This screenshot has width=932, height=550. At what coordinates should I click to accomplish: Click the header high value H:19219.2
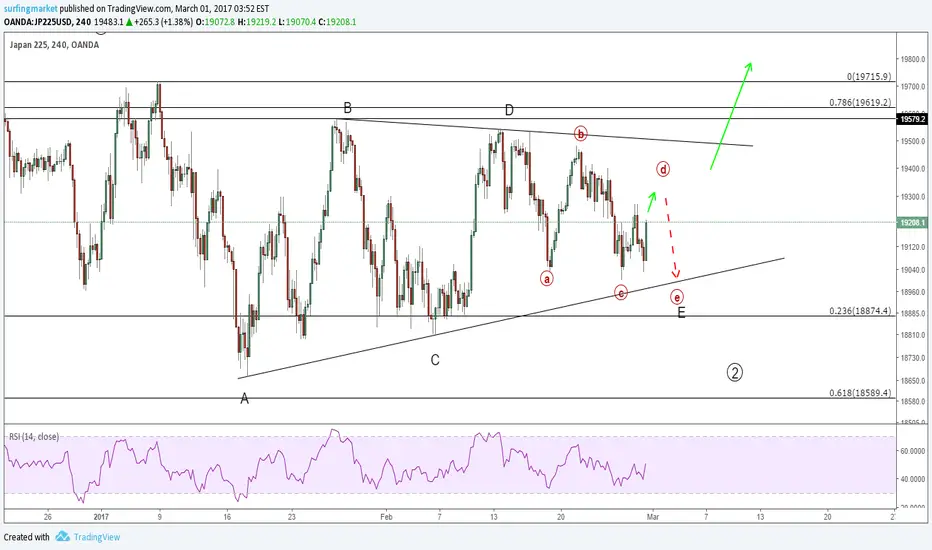click(x=257, y=22)
